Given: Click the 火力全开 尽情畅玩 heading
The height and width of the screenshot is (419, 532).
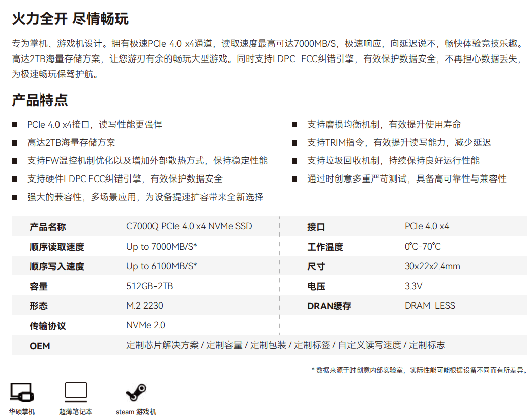Looking at the screenshot, I should (70, 19).
